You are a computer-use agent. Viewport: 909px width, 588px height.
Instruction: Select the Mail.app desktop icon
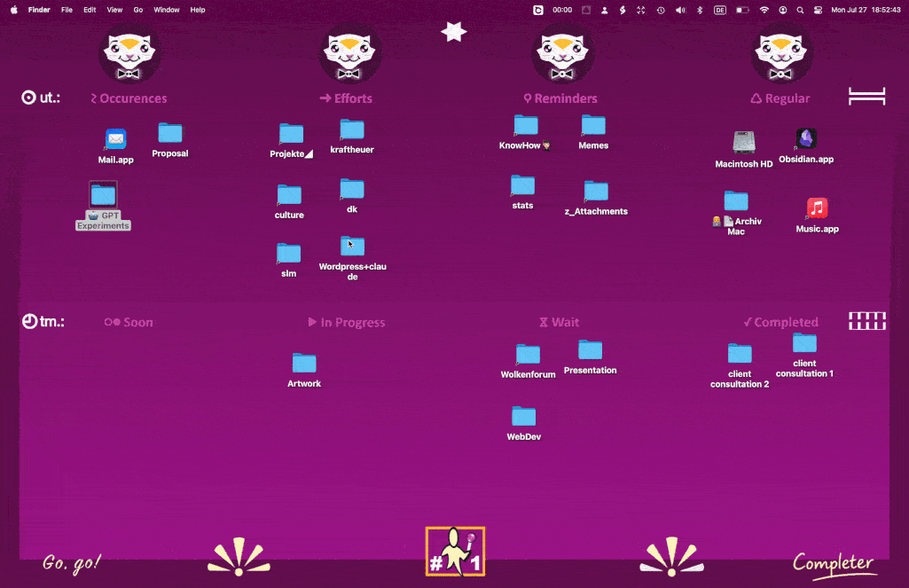click(115, 140)
